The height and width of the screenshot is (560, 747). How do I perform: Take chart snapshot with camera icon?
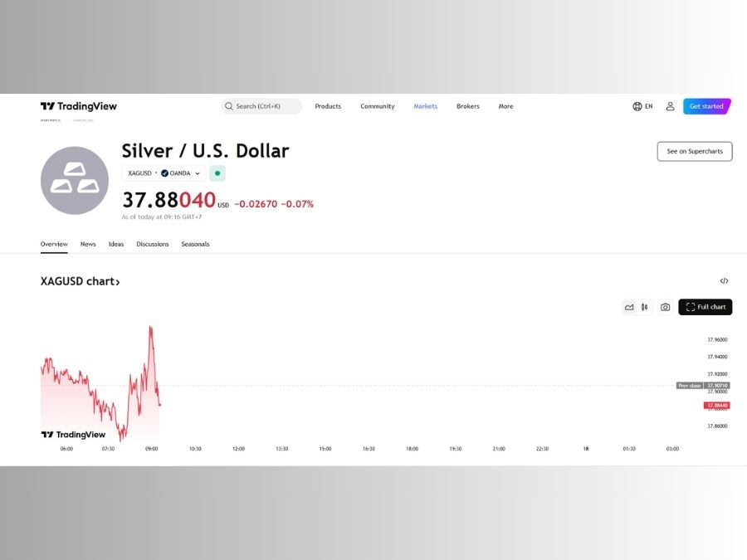665,307
